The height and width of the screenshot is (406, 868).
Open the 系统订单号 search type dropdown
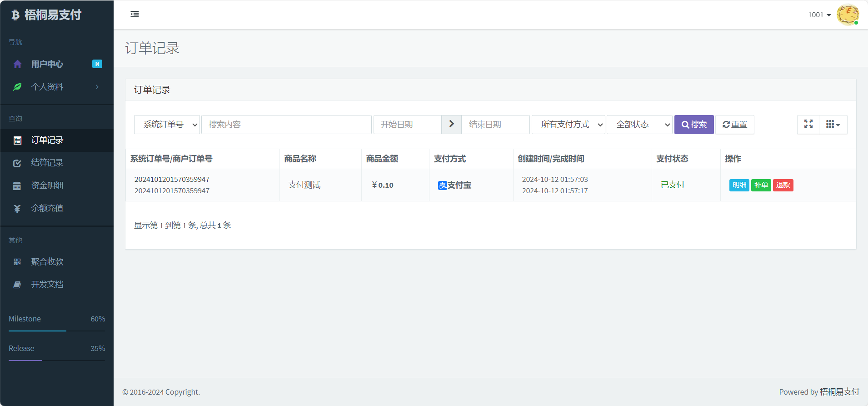tap(167, 125)
